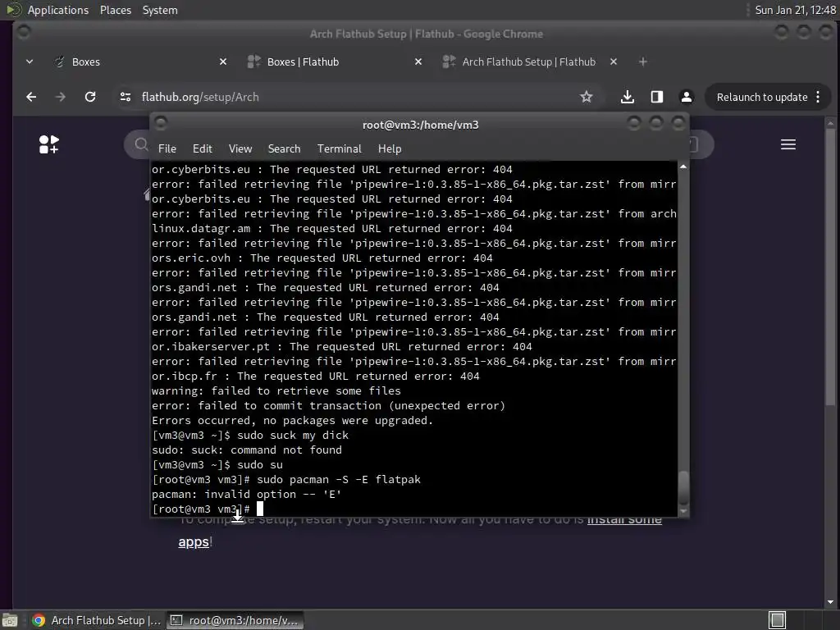Click terminal scrollbar up arrow

pyautogui.click(x=683, y=167)
